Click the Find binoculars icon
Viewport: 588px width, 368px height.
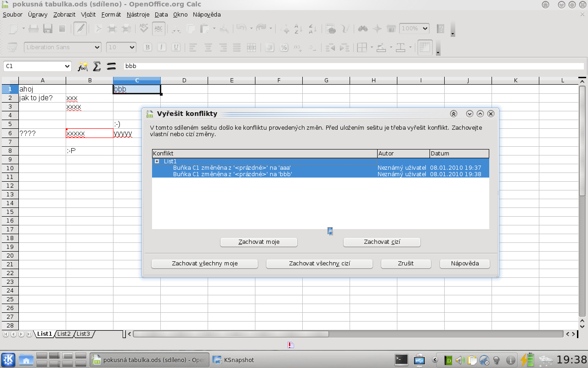pyautogui.click(x=363, y=29)
